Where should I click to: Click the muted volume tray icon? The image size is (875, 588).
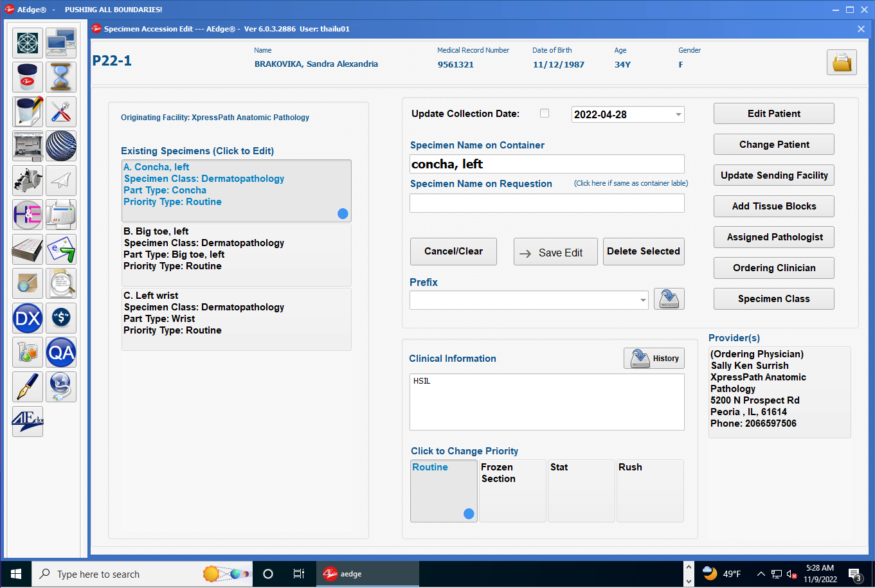(x=791, y=574)
